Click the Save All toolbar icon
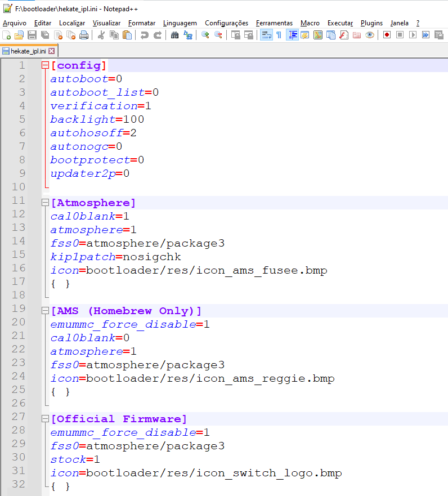Image resolution: width=448 pixels, height=496 pixels. click(45, 35)
